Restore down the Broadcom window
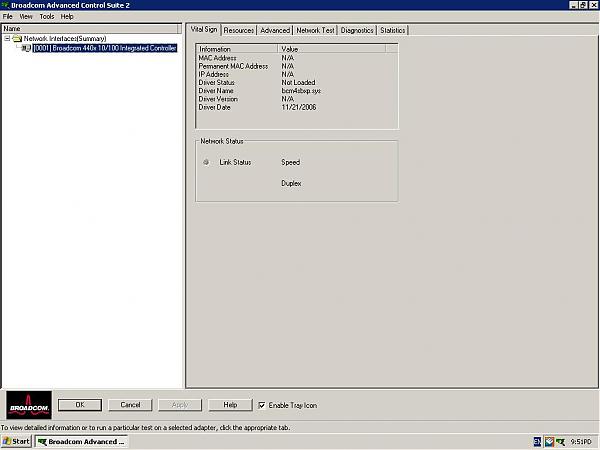The width and height of the screenshot is (600, 450). point(583,5)
